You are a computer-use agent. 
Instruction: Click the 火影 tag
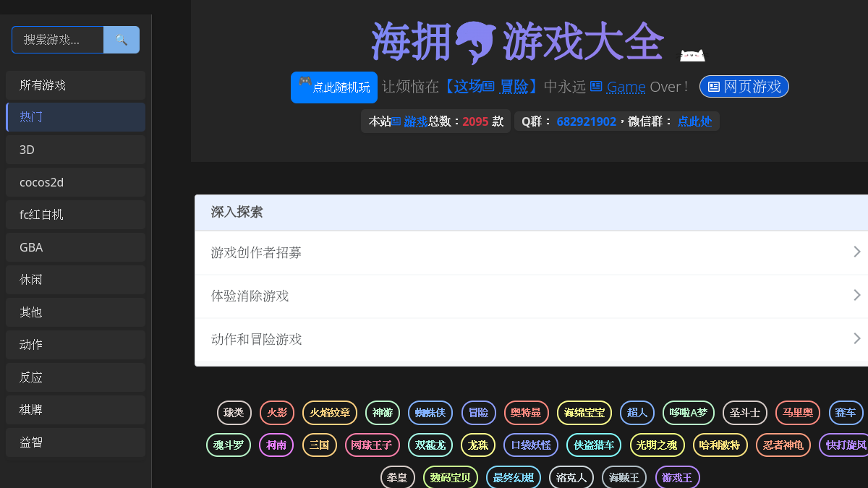pyautogui.click(x=277, y=413)
